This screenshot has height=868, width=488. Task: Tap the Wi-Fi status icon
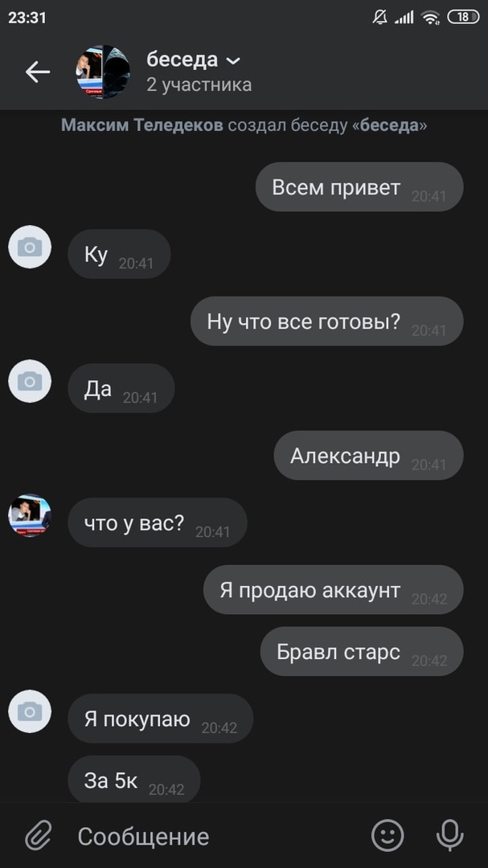(430, 18)
